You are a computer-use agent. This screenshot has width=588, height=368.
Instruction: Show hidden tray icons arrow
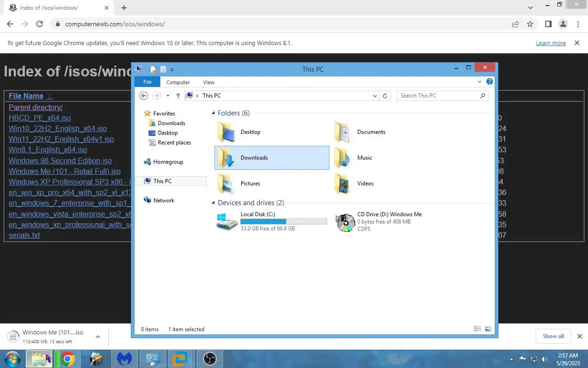[x=512, y=359]
